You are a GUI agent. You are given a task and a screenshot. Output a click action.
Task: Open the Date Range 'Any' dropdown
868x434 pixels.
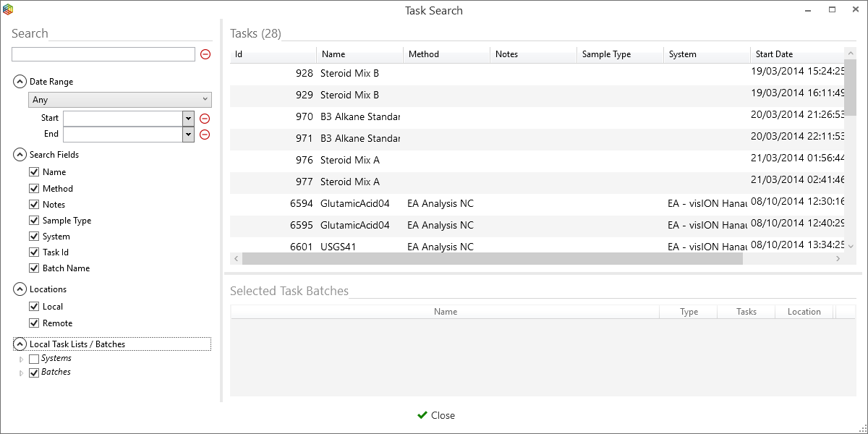click(120, 100)
